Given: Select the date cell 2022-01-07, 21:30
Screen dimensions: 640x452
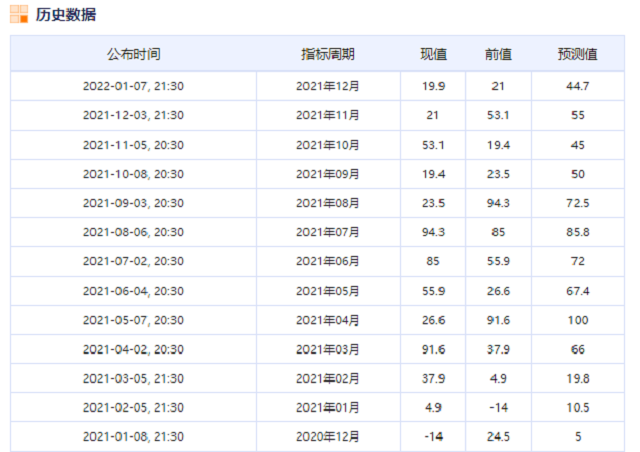Looking at the screenshot, I should (133, 86).
